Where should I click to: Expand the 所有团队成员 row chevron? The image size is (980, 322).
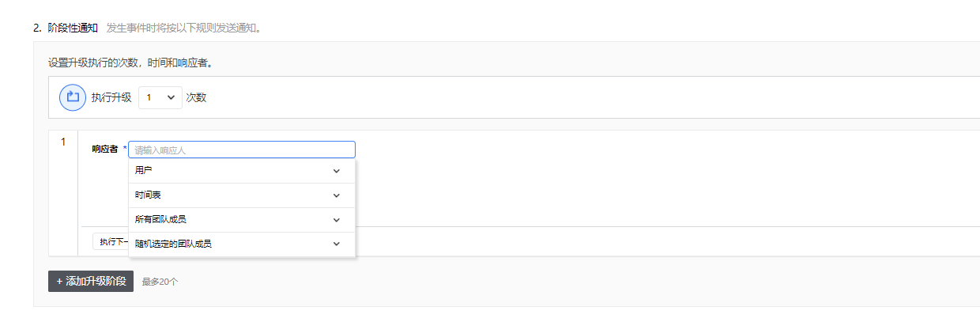coord(337,220)
